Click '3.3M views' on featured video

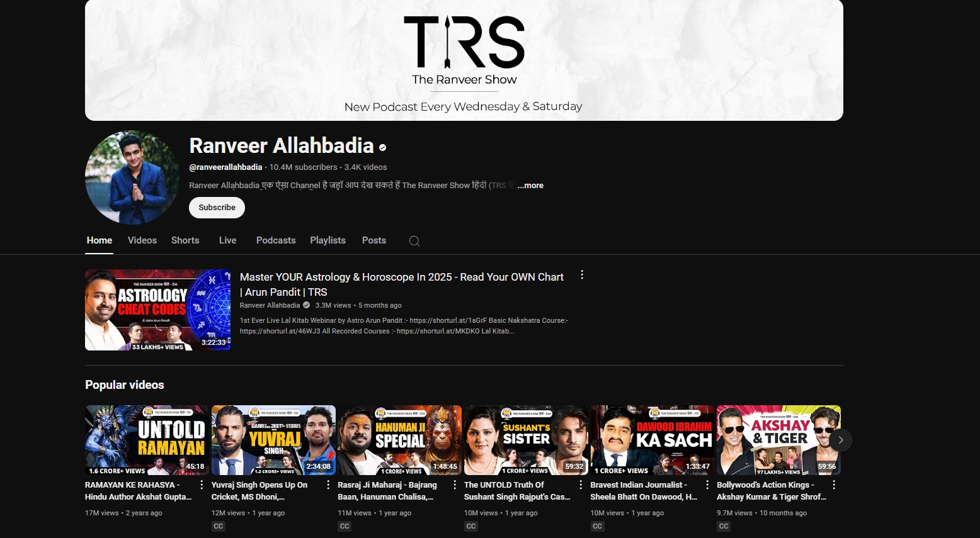pyautogui.click(x=333, y=305)
